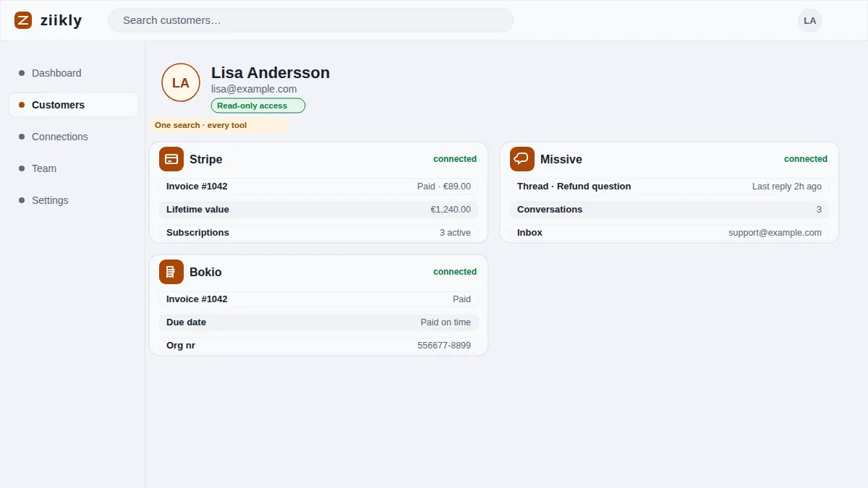Viewport: 868px width, 488px height.
Task: Open 'Thread · Refund question' row
Action: (x=669, y=187)
